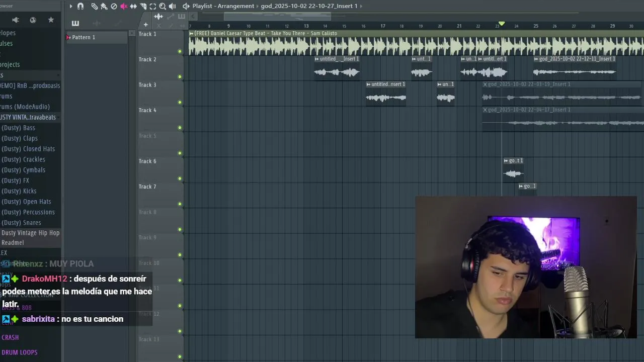Click the piano icon beside waveform icon
Image resolution: width=644 pixels, height=362 pixels.
(182, 17)
